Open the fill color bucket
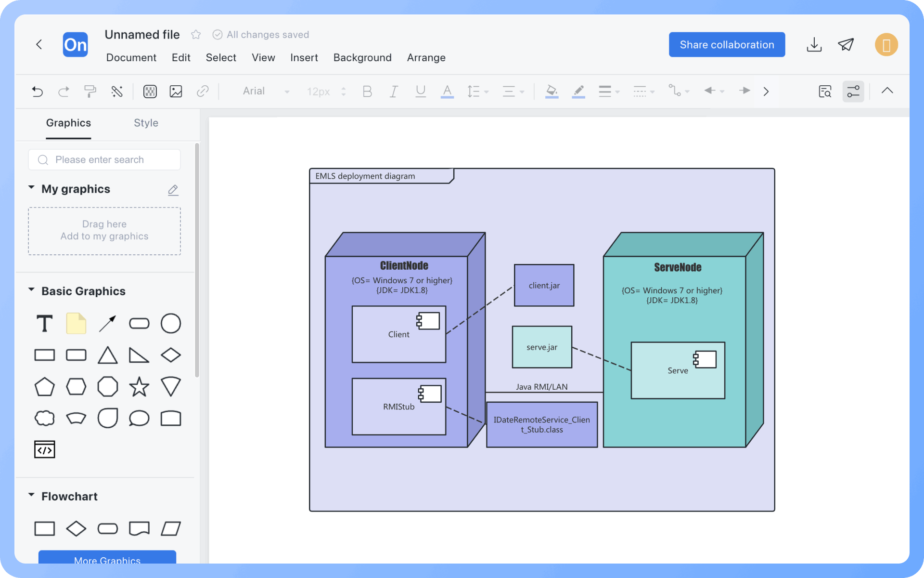This screenshot has height=578, width=924. tap(552, 91)
